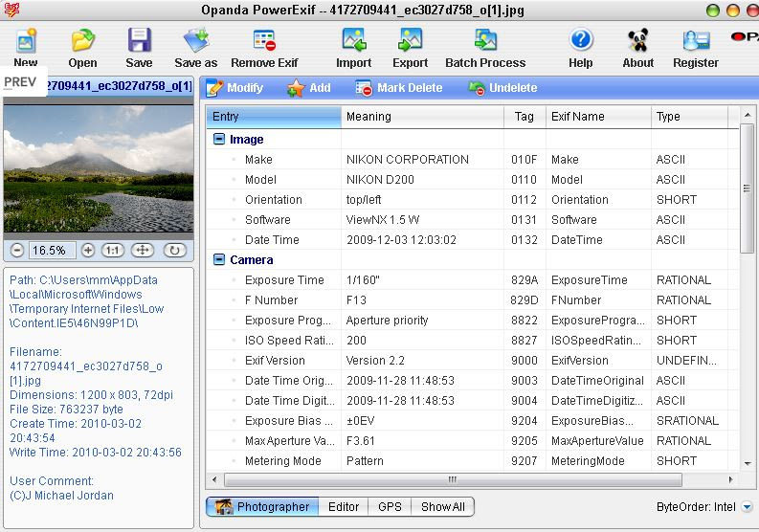Screen dimensions: 759x532
Task: Open Help with the question mark icon
Action: 581,40
